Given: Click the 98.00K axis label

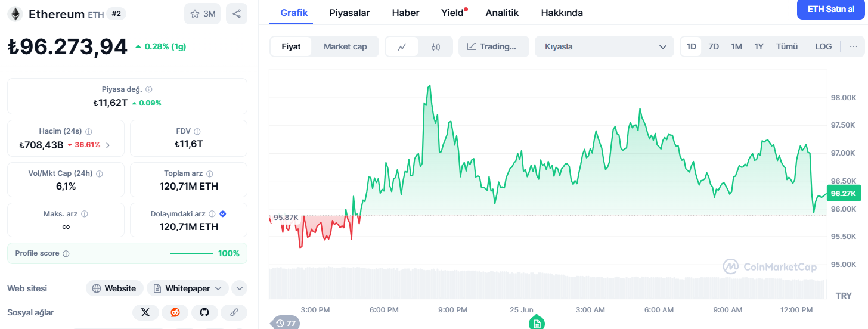Looking at the screenshot, I should coord(844,97).
